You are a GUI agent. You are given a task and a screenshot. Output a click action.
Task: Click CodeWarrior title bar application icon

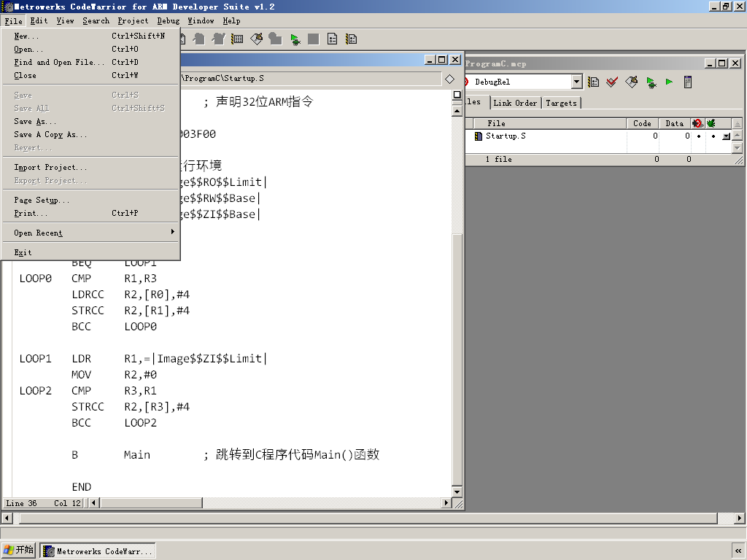coord(7,7)
